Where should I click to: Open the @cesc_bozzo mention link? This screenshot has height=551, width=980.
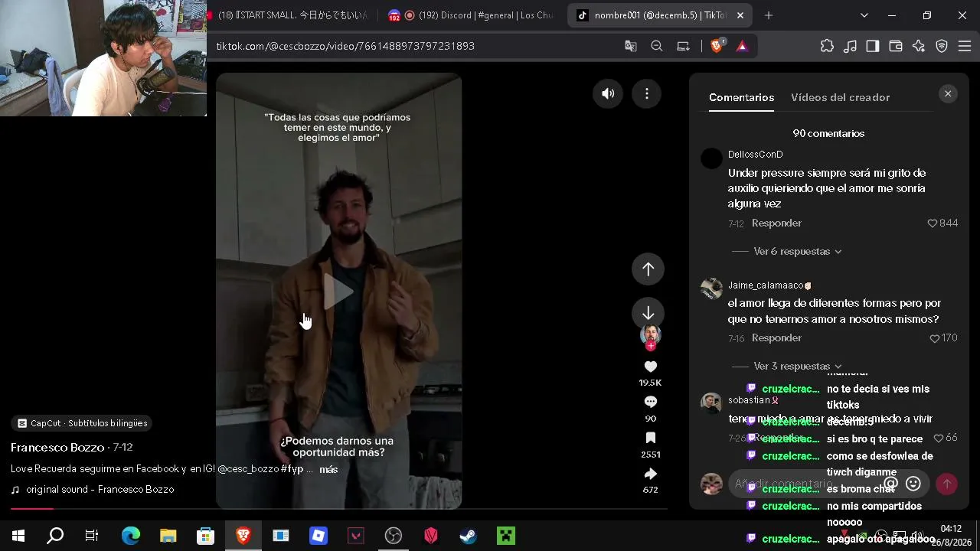pyautogui.click(x=247, y=469)
